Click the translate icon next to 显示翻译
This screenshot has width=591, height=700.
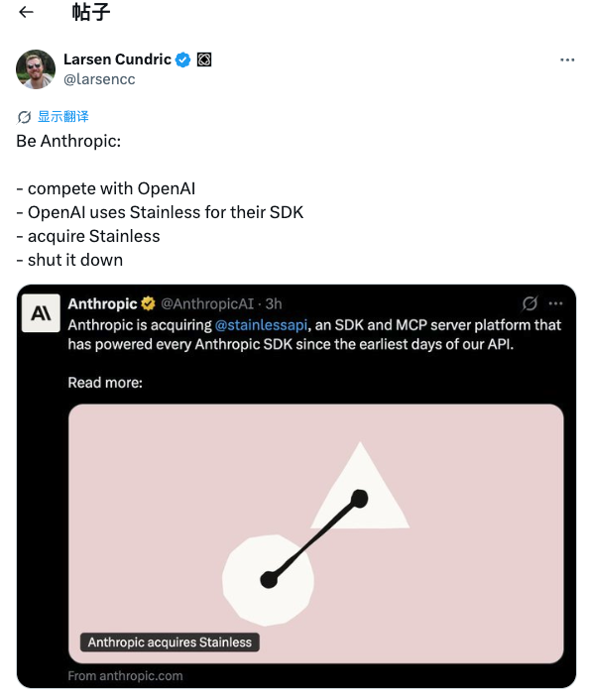(x=24, y=117)
